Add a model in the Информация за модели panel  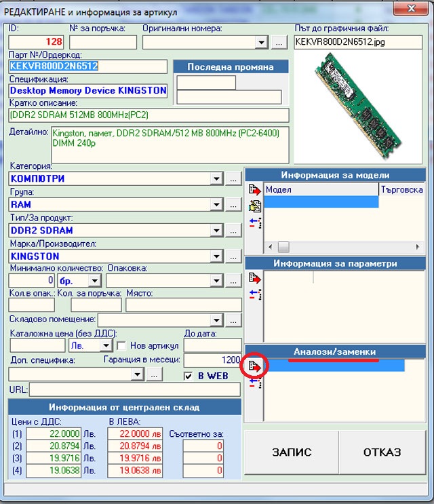coord(255,189)
